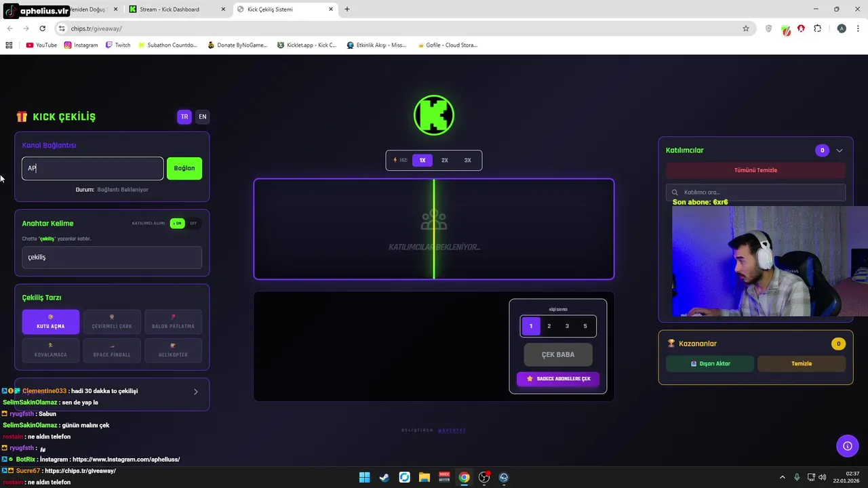
Task: Open File Explorer from the taskbar
Action: coord(424,477)
